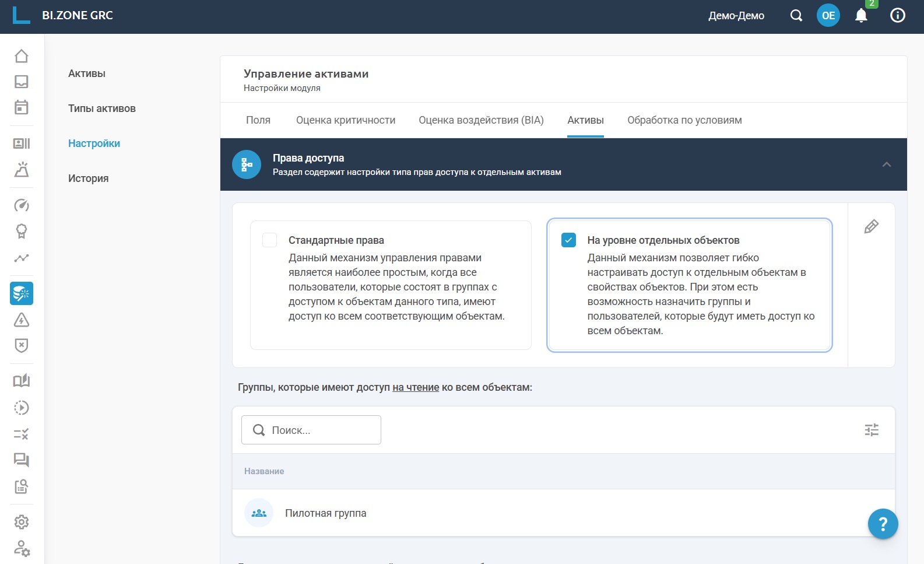Click the home icon in the sidebar

(x=22, y=56)
